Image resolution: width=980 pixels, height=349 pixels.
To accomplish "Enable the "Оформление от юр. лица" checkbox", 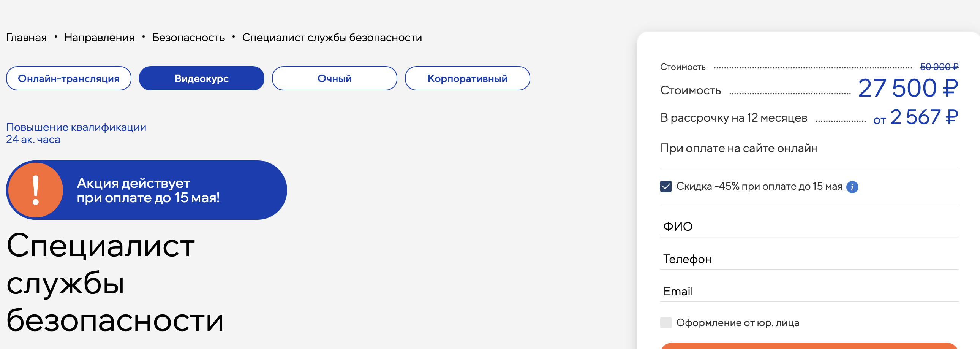I will click(x=666, y=323).
